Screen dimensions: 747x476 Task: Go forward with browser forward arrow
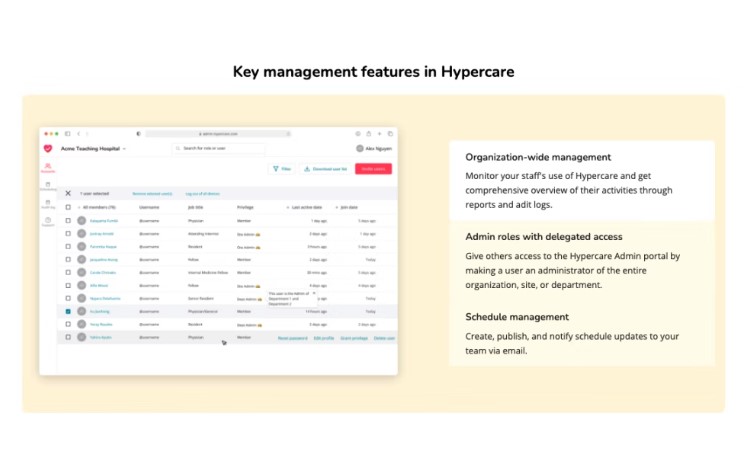tap(87, 134)
